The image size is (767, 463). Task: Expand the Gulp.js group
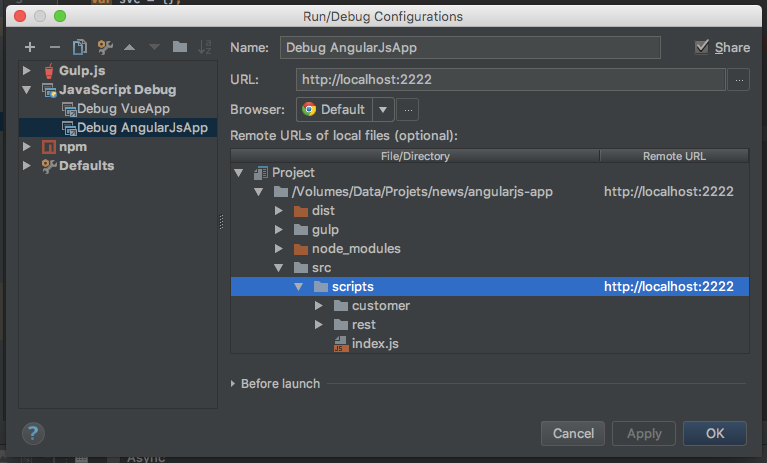tap(27, 70)
